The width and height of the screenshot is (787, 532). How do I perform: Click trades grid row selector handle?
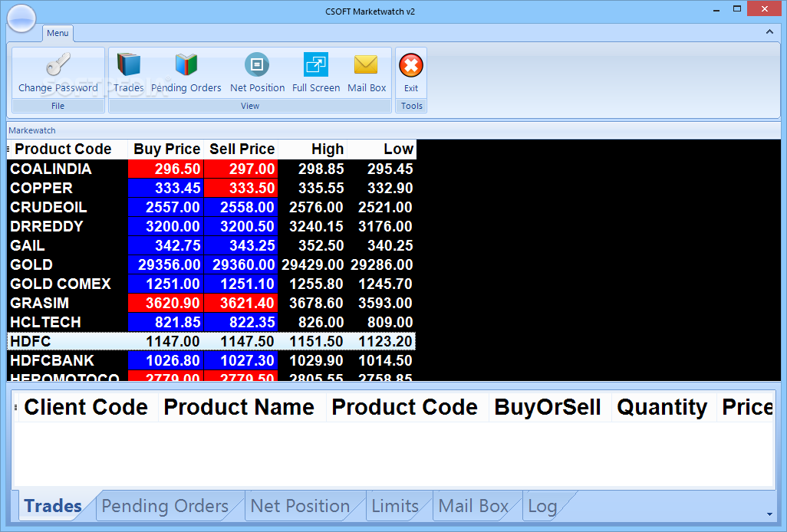16,407
